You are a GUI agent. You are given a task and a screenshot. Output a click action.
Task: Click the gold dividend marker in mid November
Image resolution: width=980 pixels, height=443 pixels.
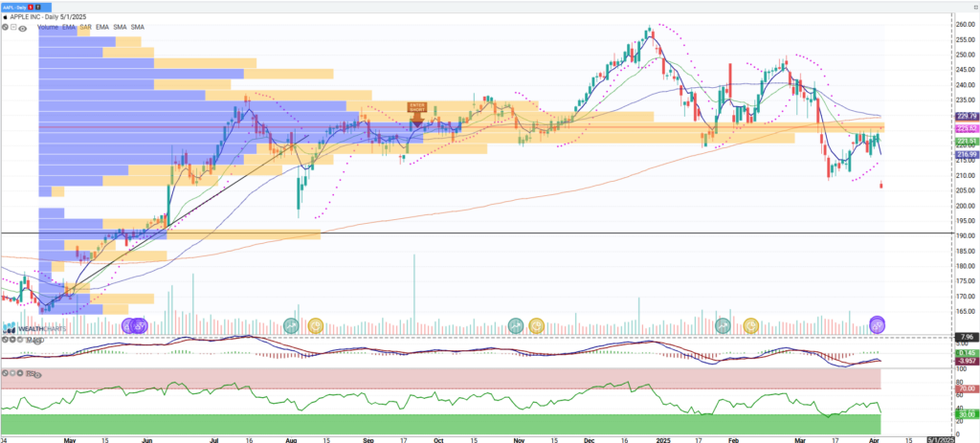click(x=536, y=325)
